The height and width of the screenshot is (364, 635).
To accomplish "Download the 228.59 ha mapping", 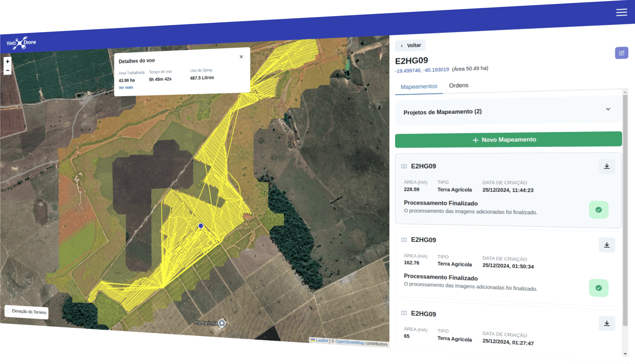I will pyautogui.click(x=607, y=166).
